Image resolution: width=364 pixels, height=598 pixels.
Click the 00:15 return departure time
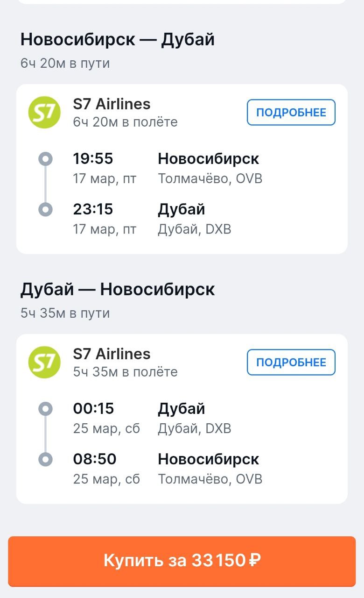93,409
